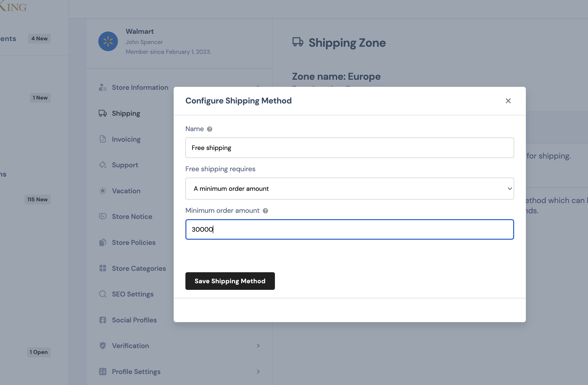
Task: Click Save Shipping Method button
Action: [230, 281]
